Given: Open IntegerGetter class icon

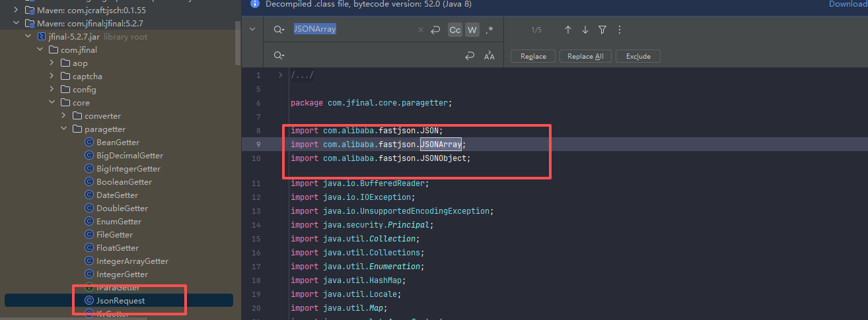Looking at the screenshot, I should pos(89,274).
